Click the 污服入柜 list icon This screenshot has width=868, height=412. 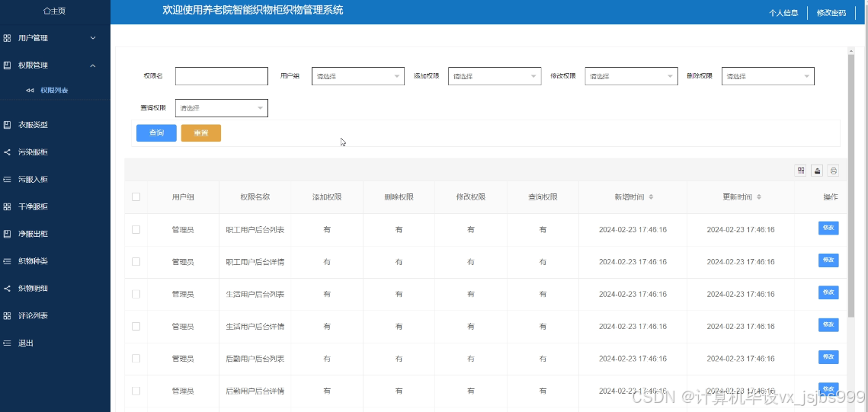pos(7,179)
